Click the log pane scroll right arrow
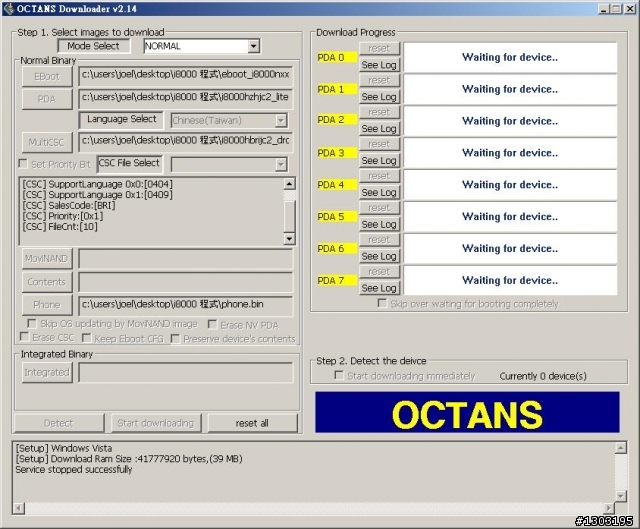 click(609, 508)
